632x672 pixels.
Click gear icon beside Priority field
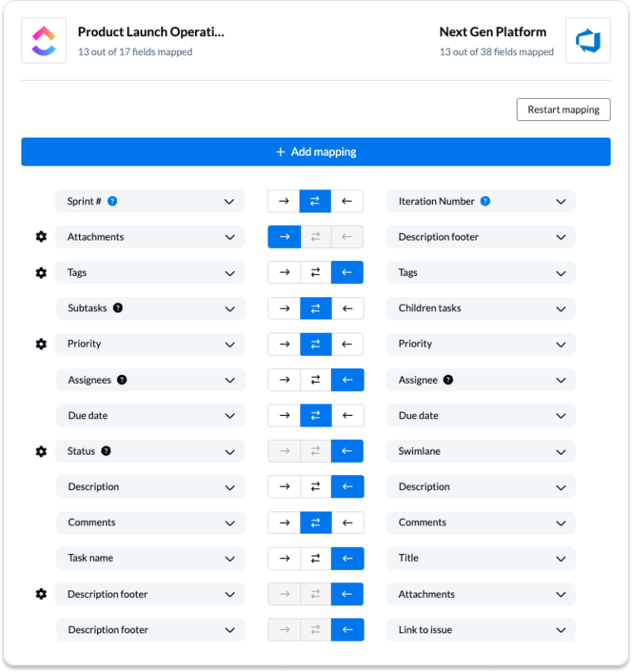click(41, 344)
